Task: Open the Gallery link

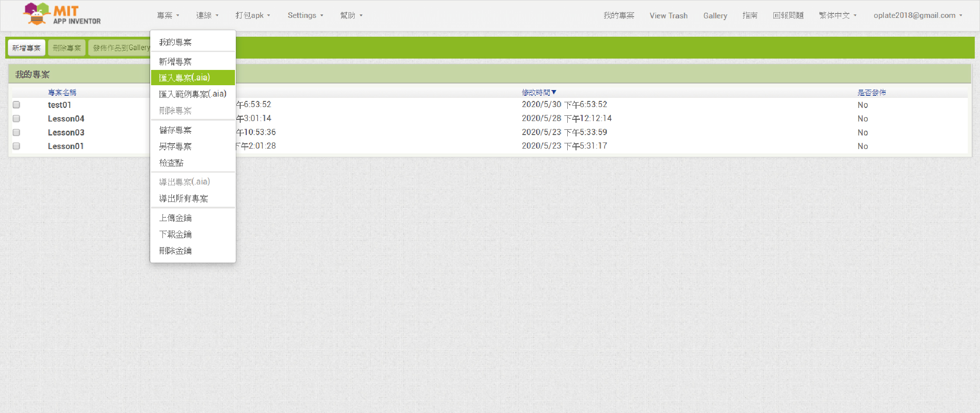Action: pyautogui.click(x=715, y=15)
